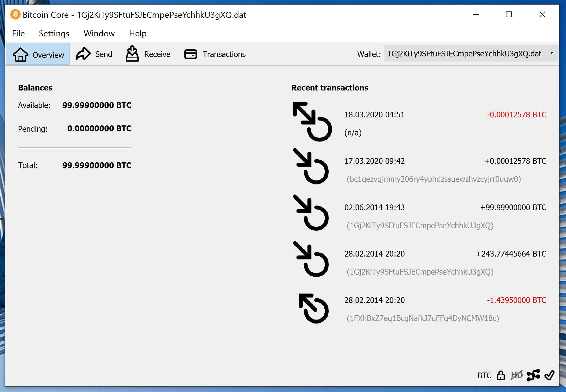Click the +99.99900000 BTC transaction amount
The height and width of the screenshot is (392, 566).
tap(513, 208)
